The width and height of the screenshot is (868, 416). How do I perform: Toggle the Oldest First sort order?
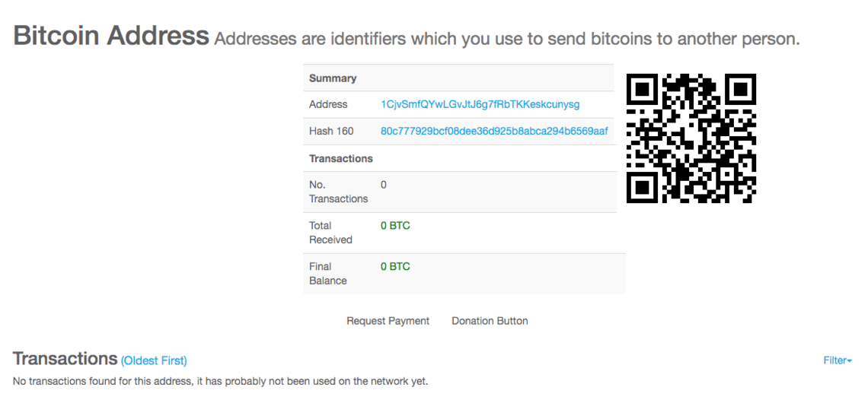coord(154,360)
